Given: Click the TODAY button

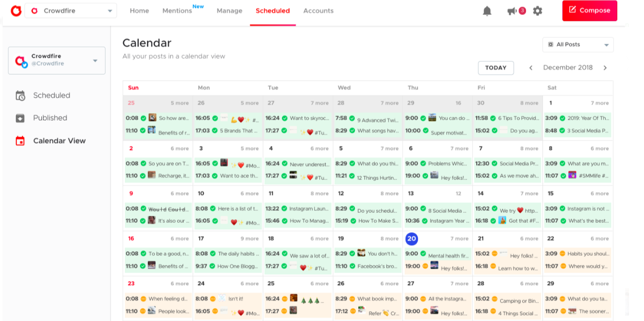Looking at the screenshot, I should (x=496, y=68).
